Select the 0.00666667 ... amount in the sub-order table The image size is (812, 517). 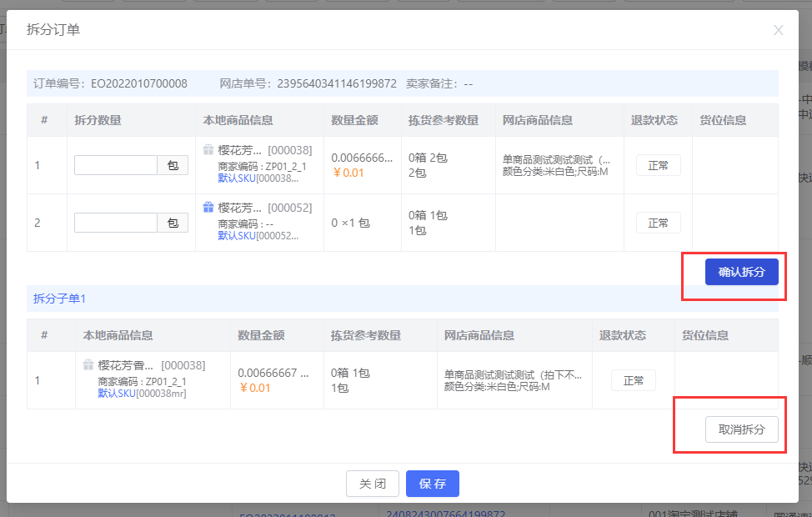[273, 373]
